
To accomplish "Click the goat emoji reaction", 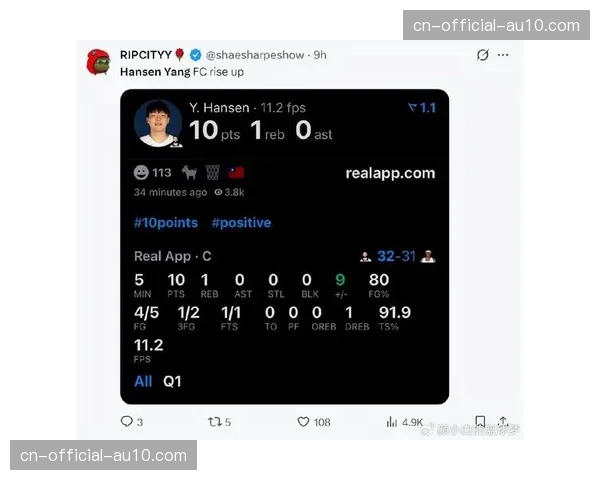I will pos(189,173).
